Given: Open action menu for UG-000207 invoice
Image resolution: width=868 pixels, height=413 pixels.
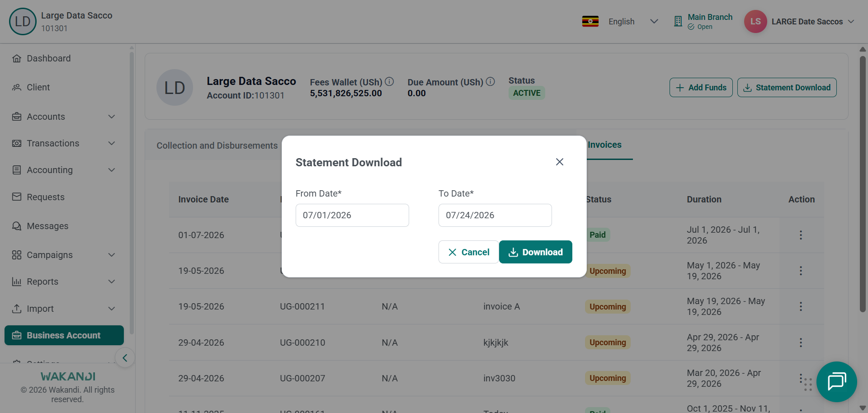Looking at the screenshot, I should point(801,378).
